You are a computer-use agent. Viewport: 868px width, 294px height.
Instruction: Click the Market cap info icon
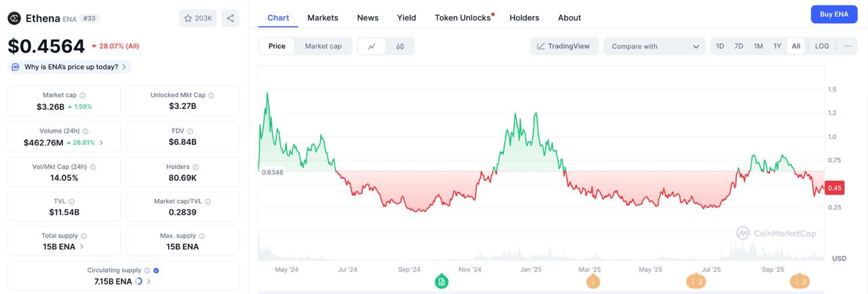pos(82,96)
